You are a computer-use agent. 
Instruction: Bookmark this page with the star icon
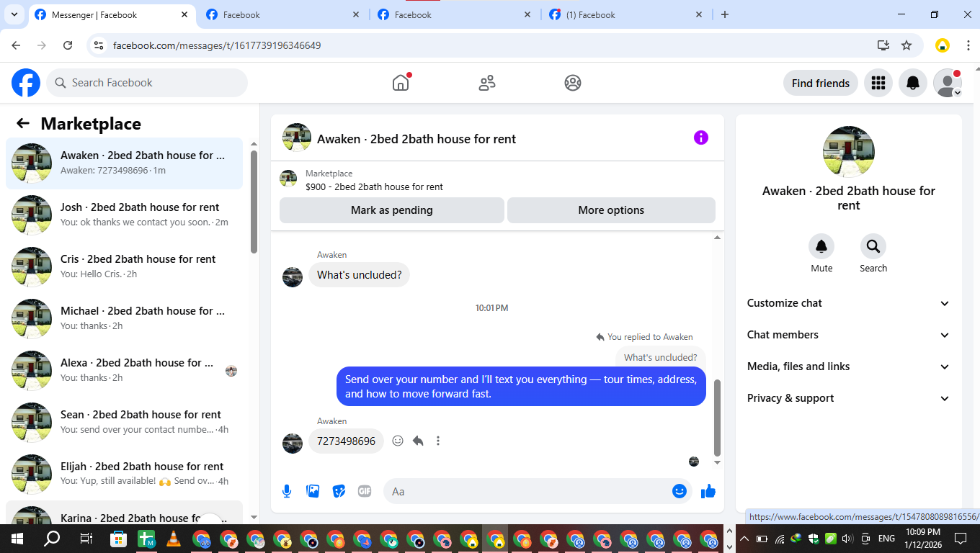pos(906,45)
